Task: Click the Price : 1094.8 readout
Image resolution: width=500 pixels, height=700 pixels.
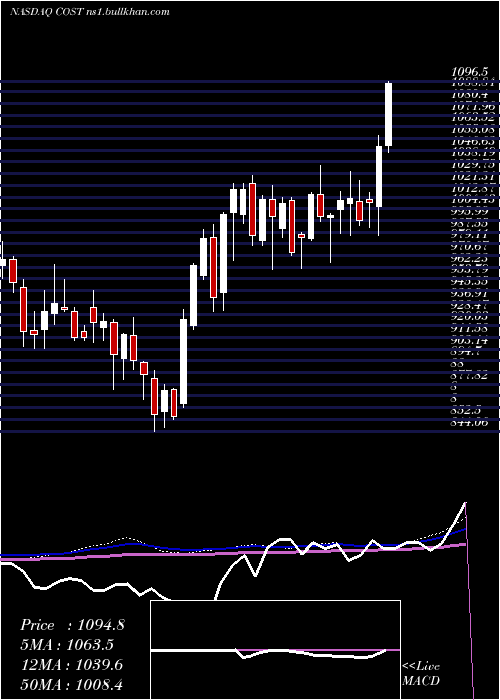Action: click(72, 625)
